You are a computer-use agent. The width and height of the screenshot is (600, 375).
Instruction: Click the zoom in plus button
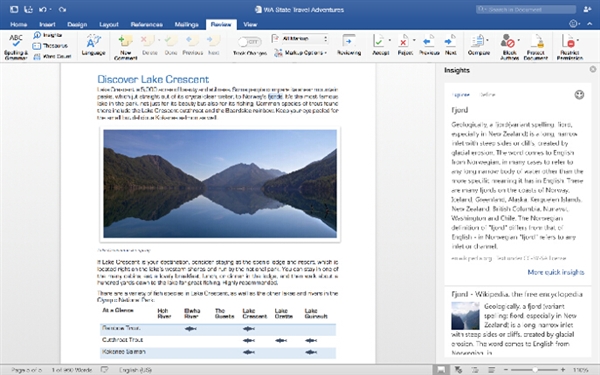(562, 370)
